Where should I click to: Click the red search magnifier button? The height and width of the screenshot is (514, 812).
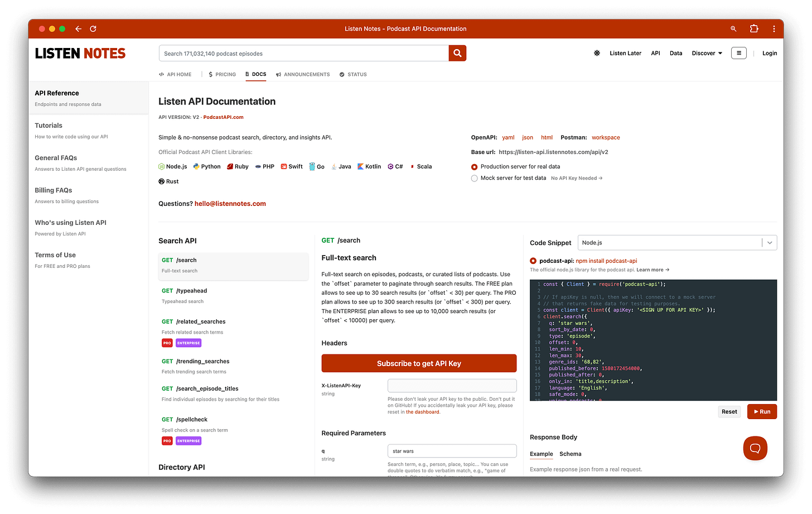pyautogui.click(x=457, y=53)
